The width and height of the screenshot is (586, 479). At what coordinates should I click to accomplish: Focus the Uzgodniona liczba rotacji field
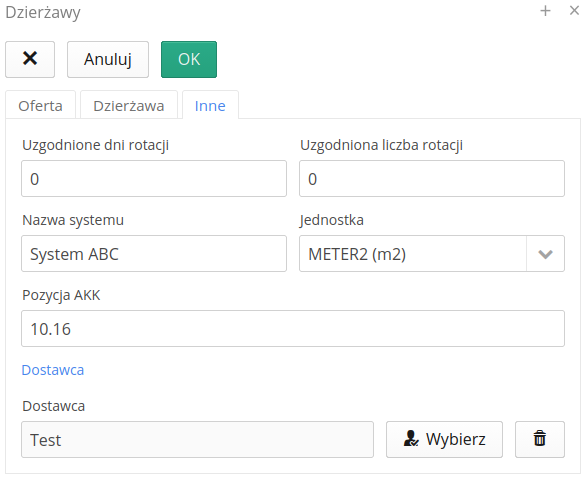(432, 179)
